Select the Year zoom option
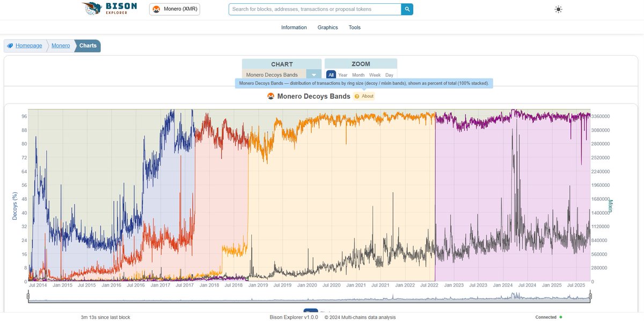The width and height of the screenshot is (644, 321). (x=343, y=75)
